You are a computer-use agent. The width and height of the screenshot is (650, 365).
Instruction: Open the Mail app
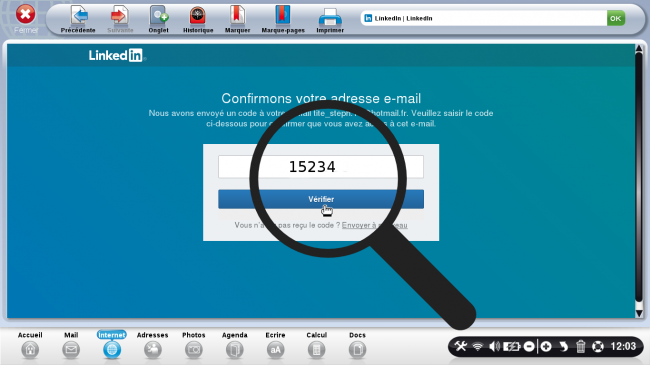71,345
